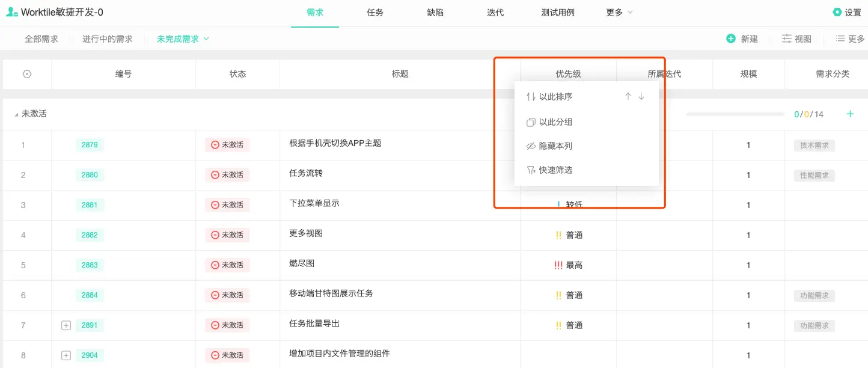The image size is (868, 368).
Task: Expand sub-items of requirement 2891
Action: coord(66,325)
